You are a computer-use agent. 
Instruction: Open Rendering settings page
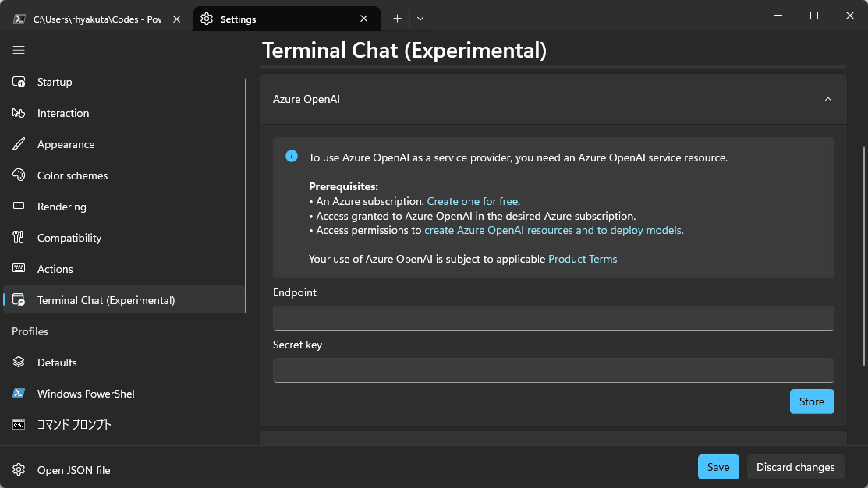click(124, 207)
